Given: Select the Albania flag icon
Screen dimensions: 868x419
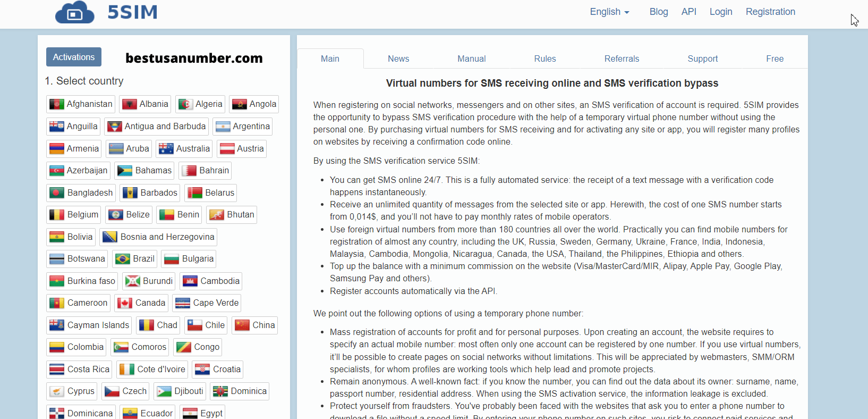Looking at the screenshot, I should coord(130,104).
